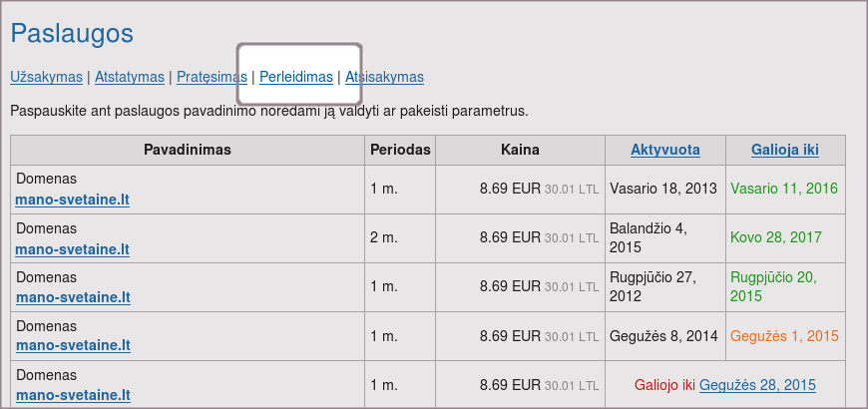Click the green Vasario 11, 2016 expiry date
This screenshot has height=409, width=868.
(784, 188)
